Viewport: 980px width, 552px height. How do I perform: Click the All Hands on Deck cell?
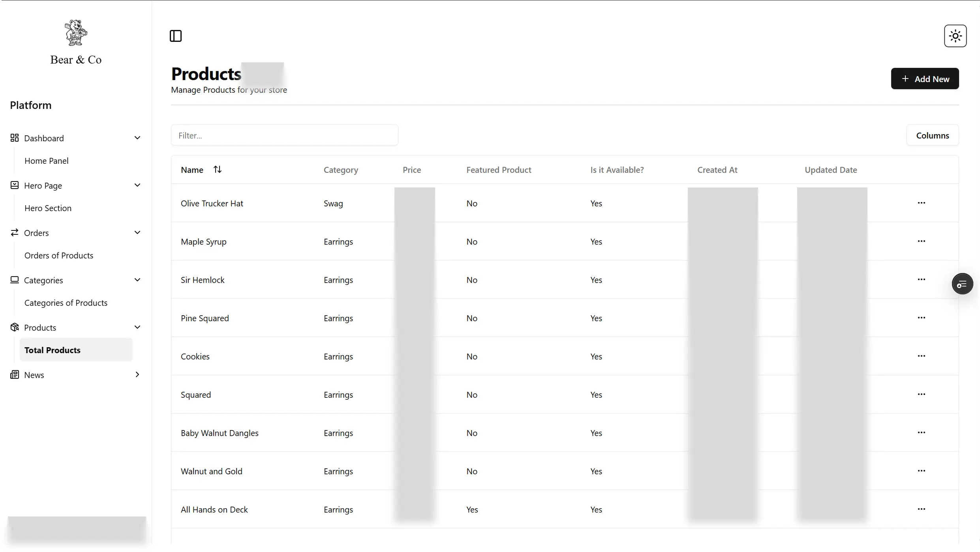(x=214, y=509)
